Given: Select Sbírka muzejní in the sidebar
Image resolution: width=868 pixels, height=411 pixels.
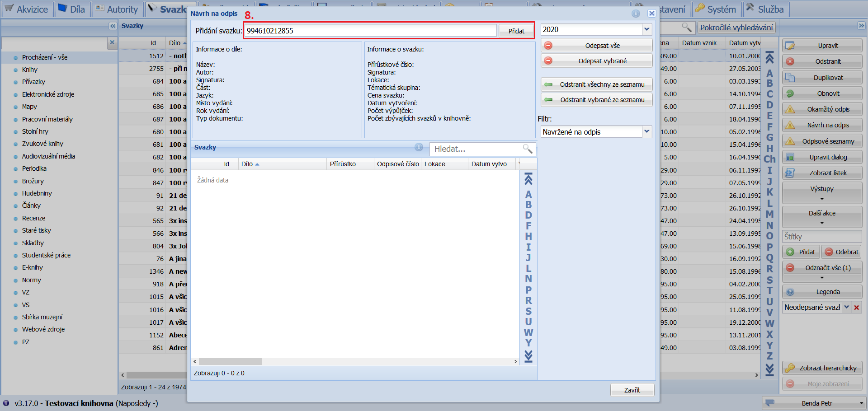Looking at the screenshot, I should (x=42, y=317).
